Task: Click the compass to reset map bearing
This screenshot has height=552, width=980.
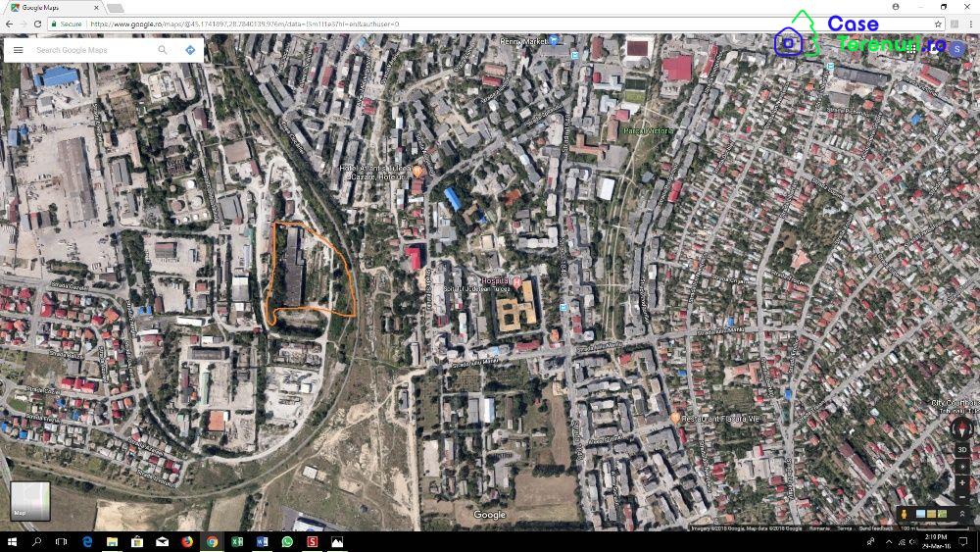Action: pyautogui.click(x=960, y=428)
